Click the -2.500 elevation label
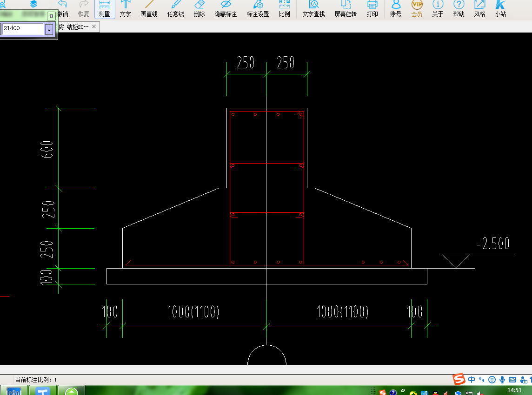532x395 pixels. pos(493,244)
